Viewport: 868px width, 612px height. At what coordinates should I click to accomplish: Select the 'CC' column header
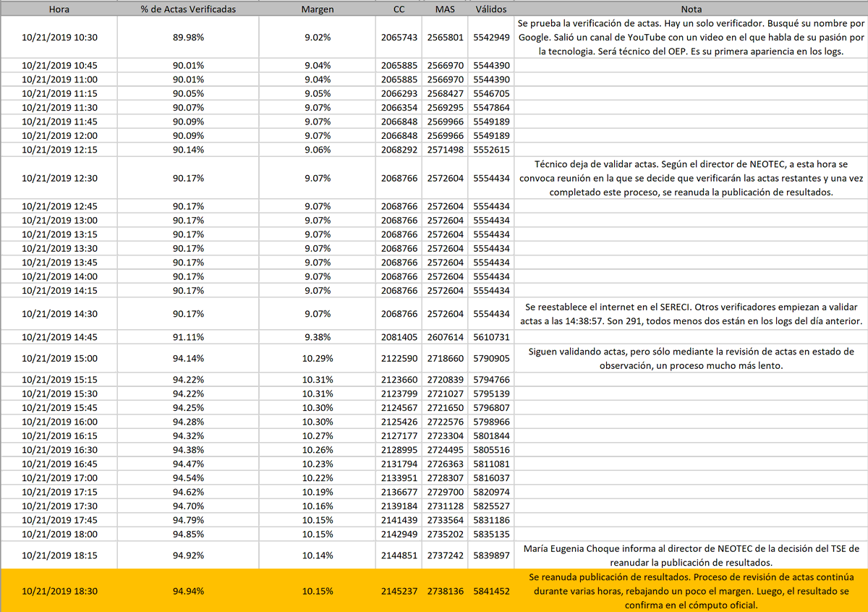399,9
